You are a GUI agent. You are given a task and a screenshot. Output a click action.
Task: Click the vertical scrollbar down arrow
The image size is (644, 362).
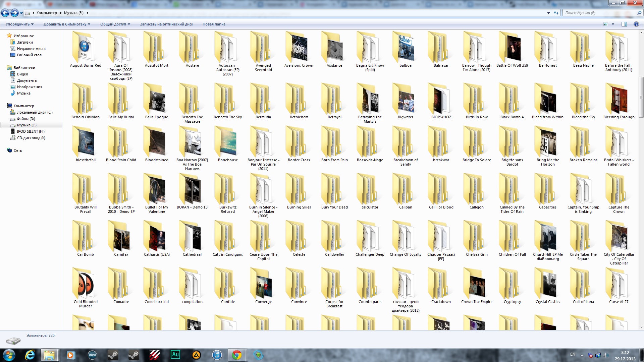[x=641, y=327]
